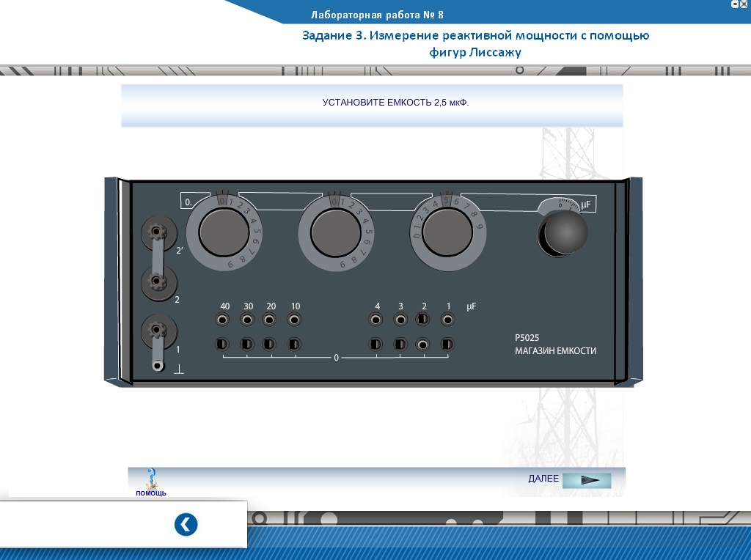751x560 pixels.
Task: Click the upper socket under label 4
Action: pos(376,320)
